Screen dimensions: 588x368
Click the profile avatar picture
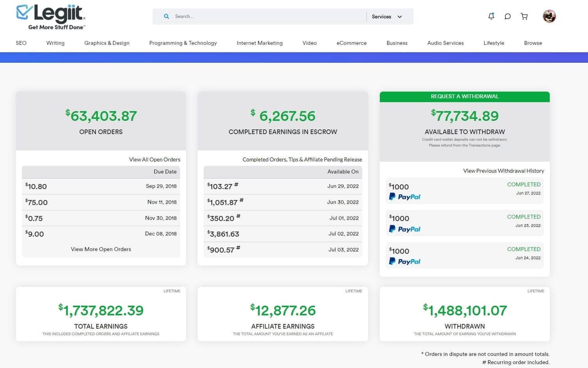[549, 16]
